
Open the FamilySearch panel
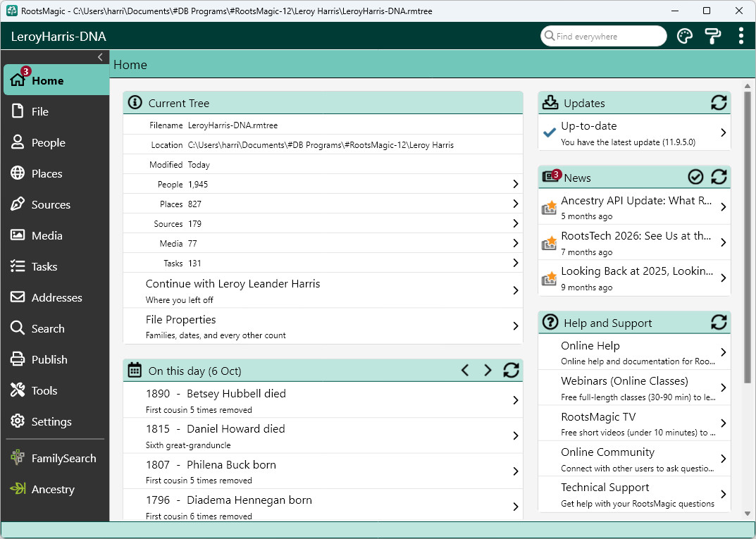[x=56, y=459]
